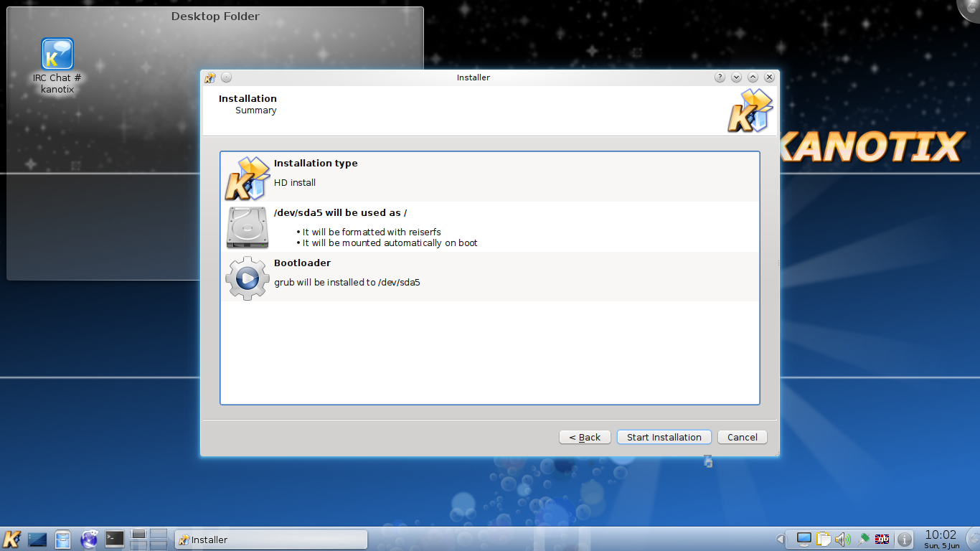Open the network connection plug tray icon
This screenshot has height=551, width=980.
863,539
